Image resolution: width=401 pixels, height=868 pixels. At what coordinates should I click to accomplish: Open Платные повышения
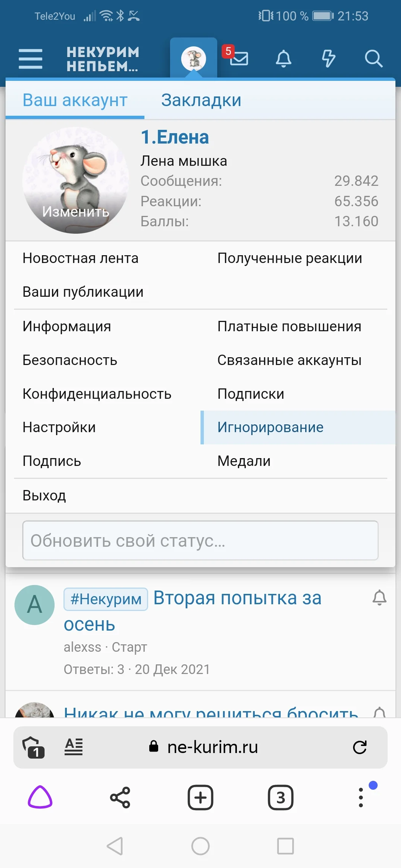pos(298,326)
